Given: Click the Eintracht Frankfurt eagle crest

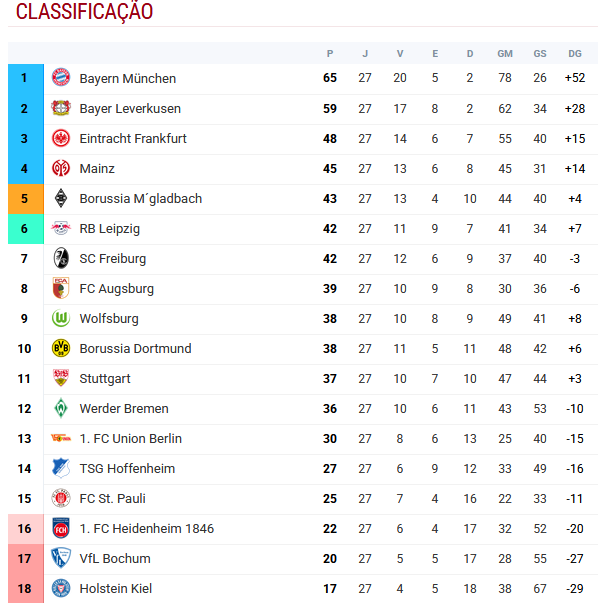Looking at the screenshot, I should coord(61,138).
